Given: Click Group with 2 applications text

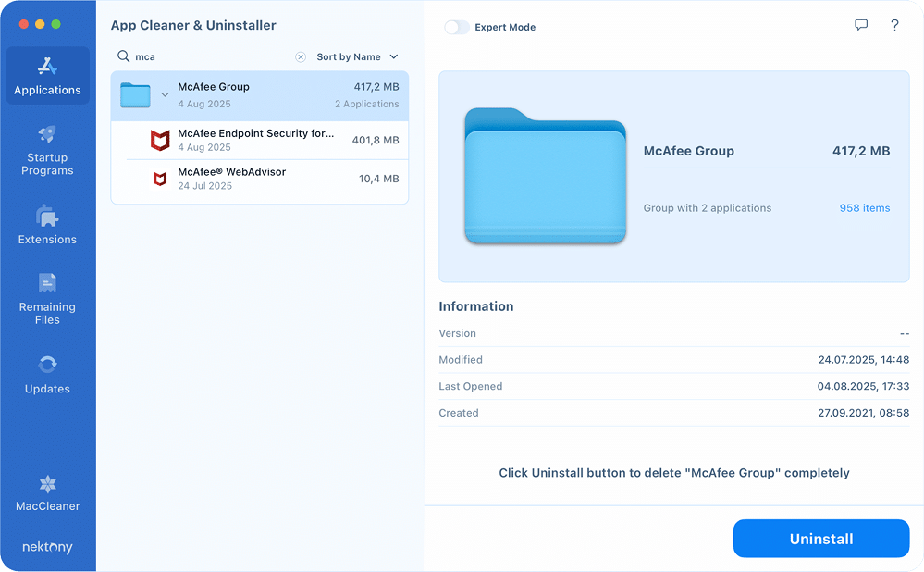Looking at the screenshot, I should click(x=708, y=207).
